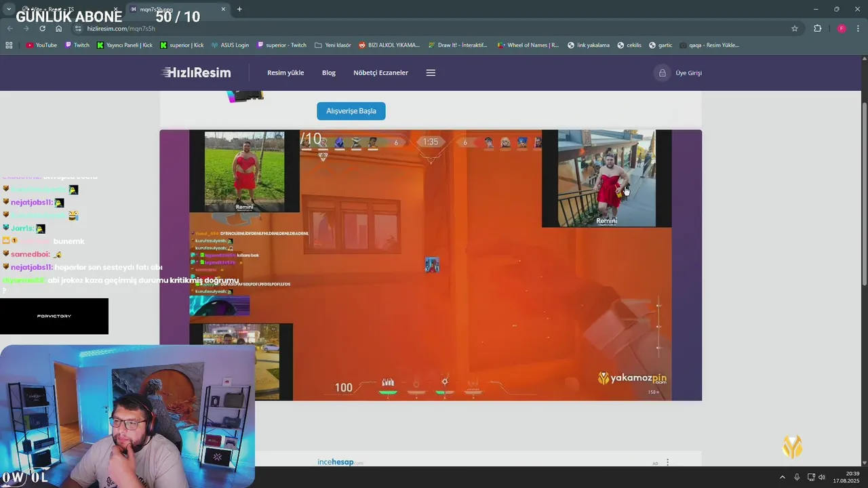Click the browser back arrow
868x488 pixels.
tap(9, 28)
